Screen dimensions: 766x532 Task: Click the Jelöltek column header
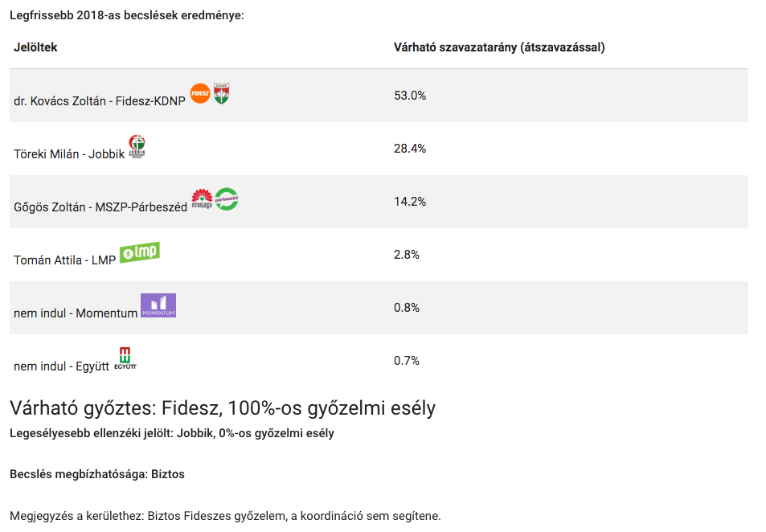35,47
